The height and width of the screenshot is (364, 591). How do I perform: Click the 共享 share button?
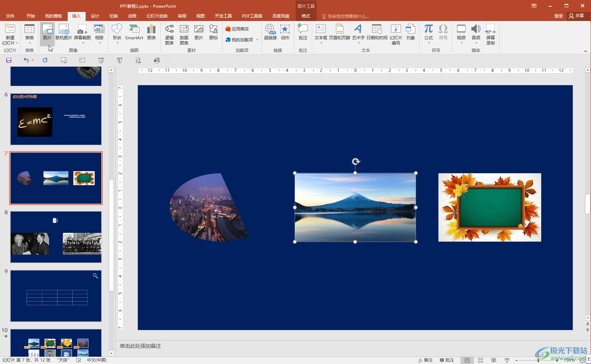pyautogui.click(x=577, y=16)
